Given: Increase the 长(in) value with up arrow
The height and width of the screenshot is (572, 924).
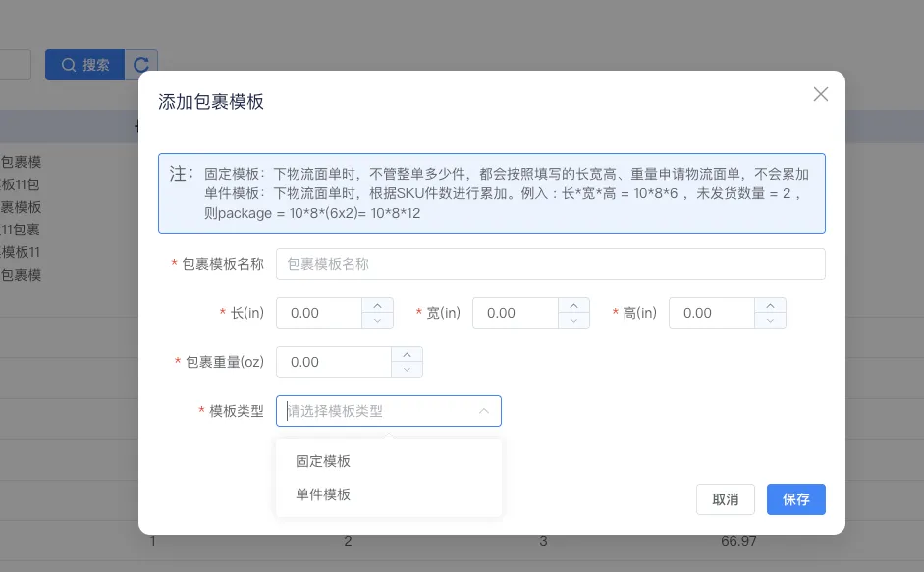Looking at the screenshot, I should (x=378, y=305).
